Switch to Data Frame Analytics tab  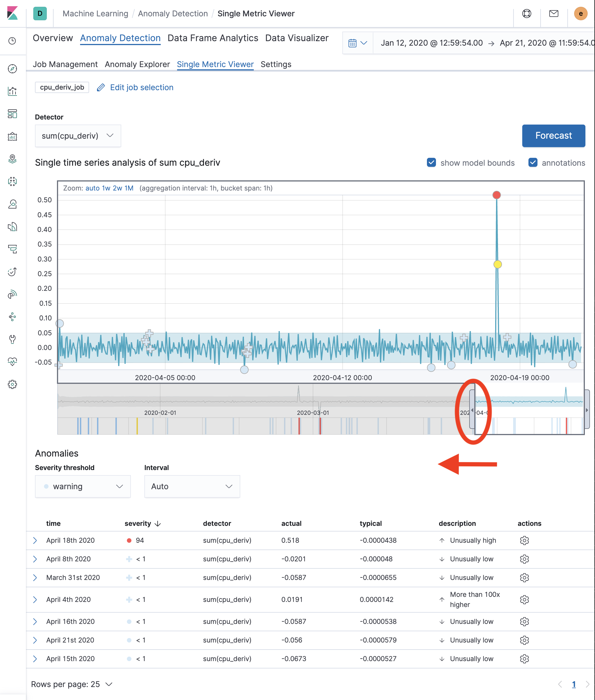[213, 38]
